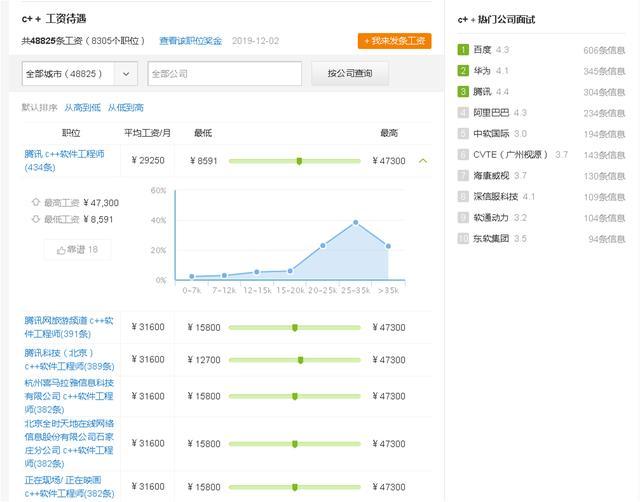Select 默认排序 sorting option
Image resolution: width=640 pixels, height=502 pixels.
point(39,108)
